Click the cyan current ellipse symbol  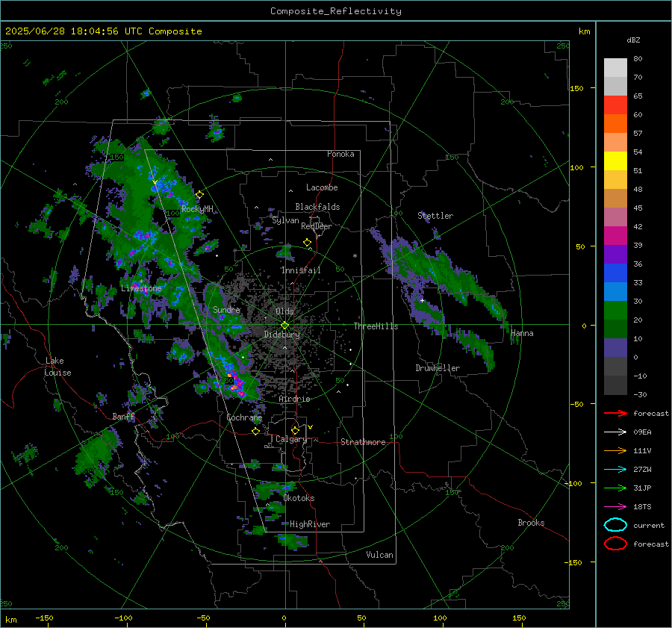coord(615,525)
